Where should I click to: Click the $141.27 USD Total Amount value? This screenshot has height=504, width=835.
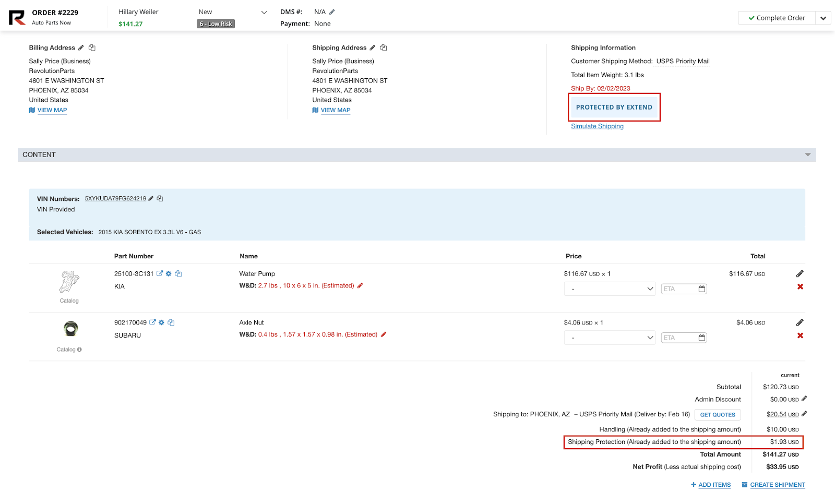pos(781,454)
